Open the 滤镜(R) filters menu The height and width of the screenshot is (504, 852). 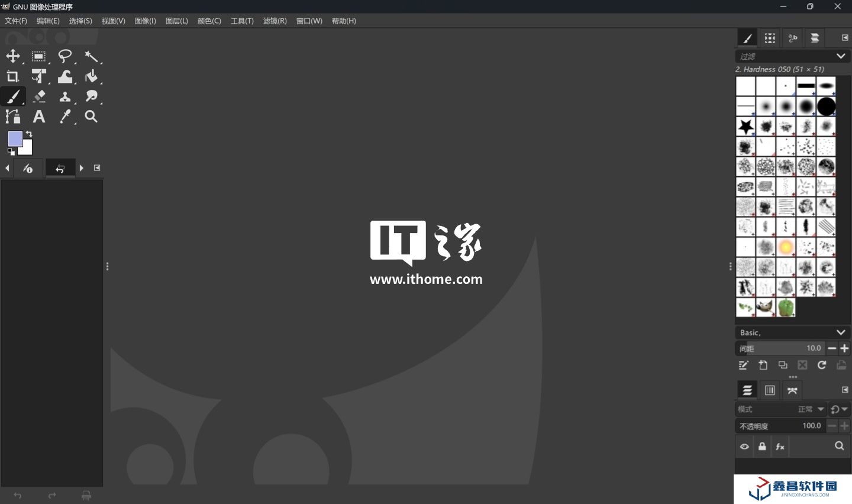(x=275, y=21)
